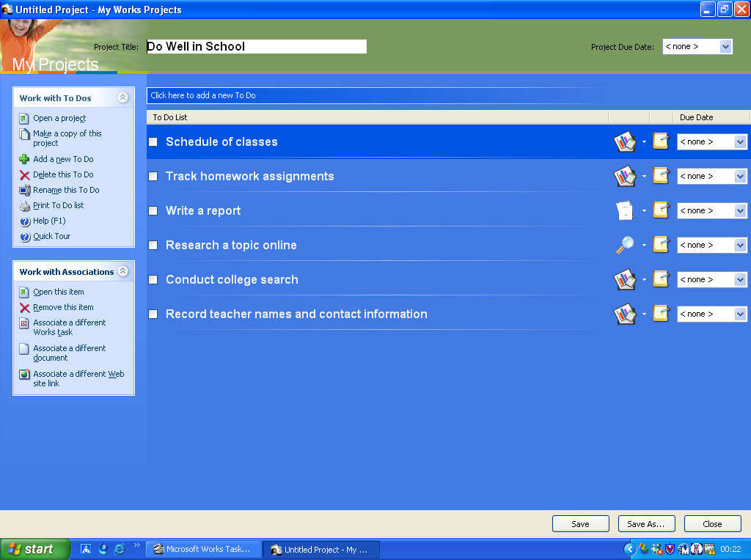Click the Works task icon for Record teacher names
751x560 pixels.
click(624, 314)
